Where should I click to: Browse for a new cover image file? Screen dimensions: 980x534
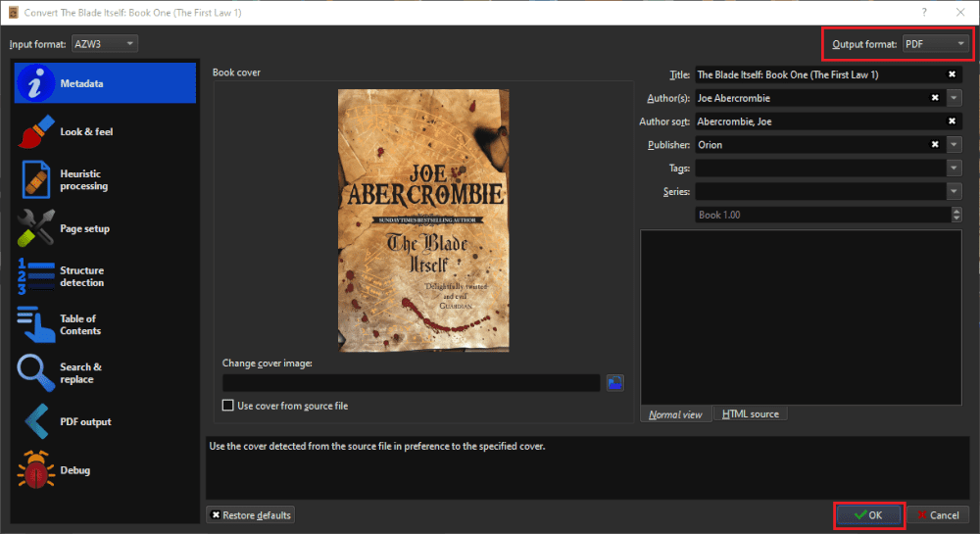coord(615,383)
